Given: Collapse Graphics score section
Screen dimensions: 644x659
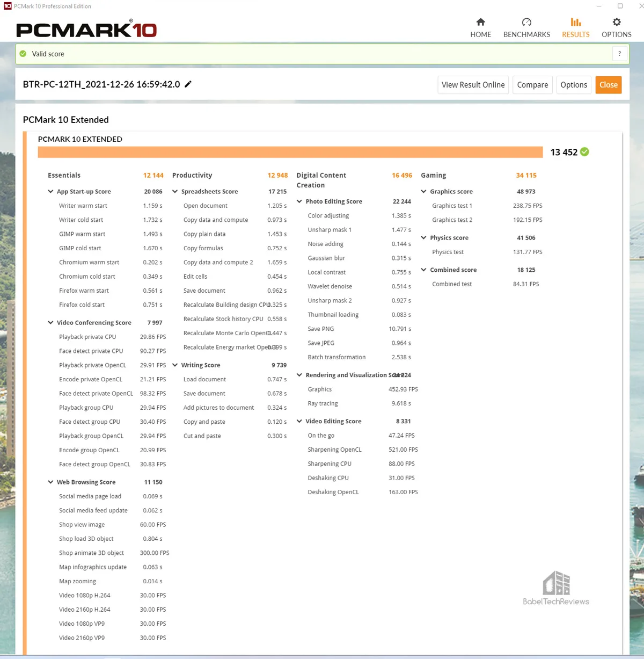Looking at the screenshot, I should (x=424, y=192).
